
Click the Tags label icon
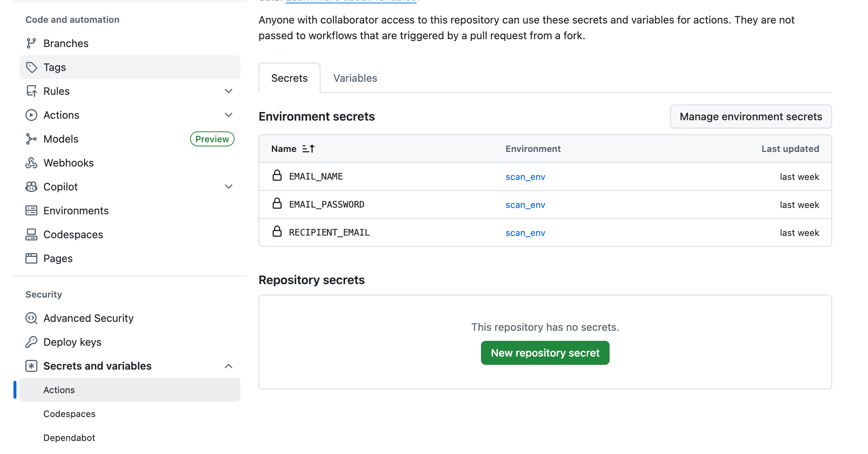coord(31,67)
